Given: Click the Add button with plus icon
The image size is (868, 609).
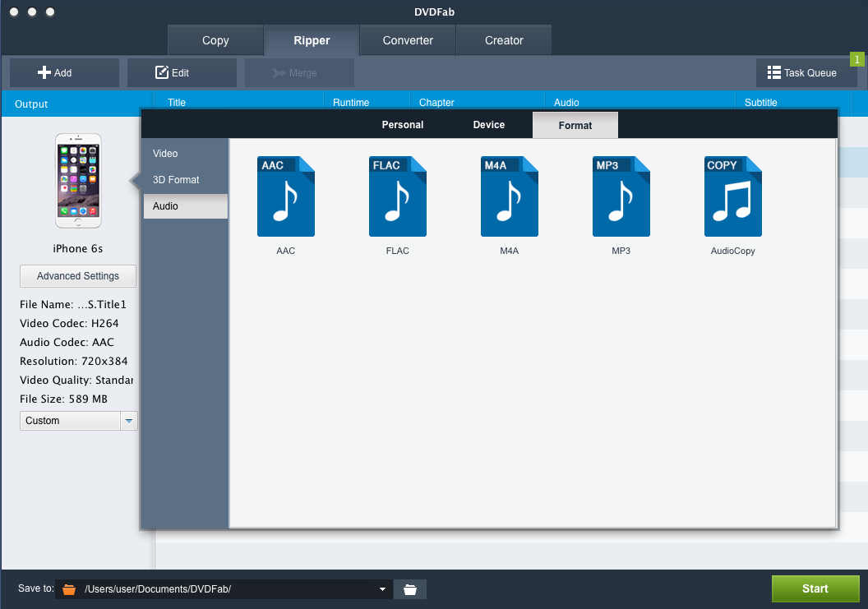Looking at the screenshot, I should click(64, 72).
